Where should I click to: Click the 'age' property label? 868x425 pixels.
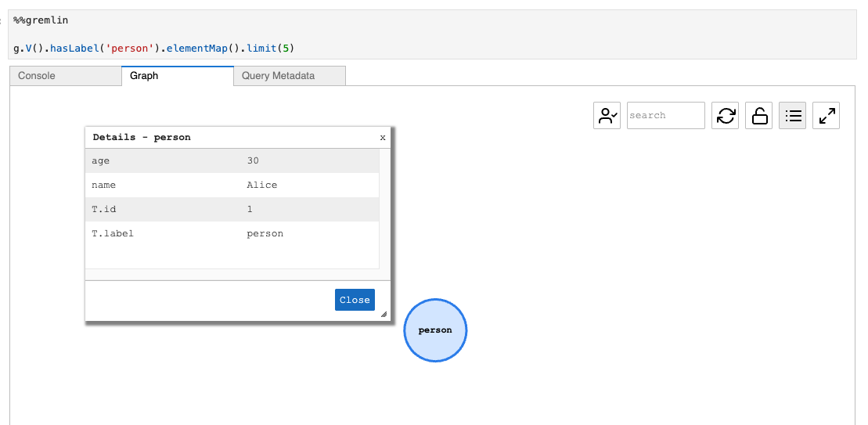[101, 160]
